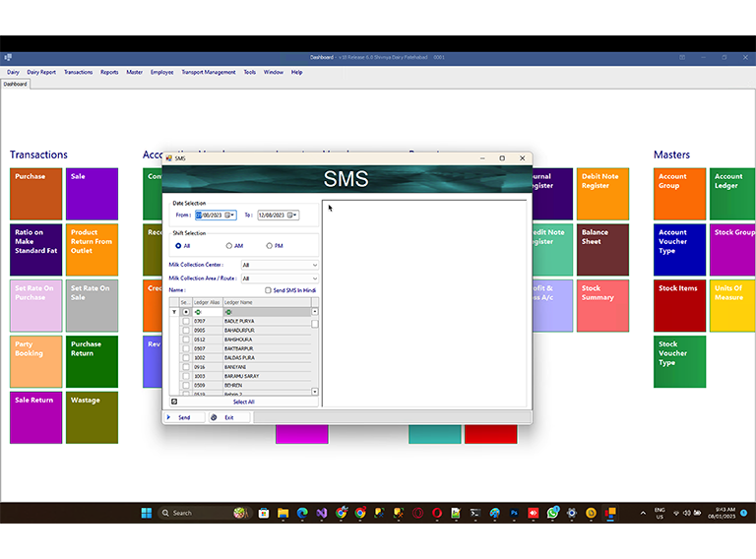
Task: Click the Exit button
Action: coord(224,417)
